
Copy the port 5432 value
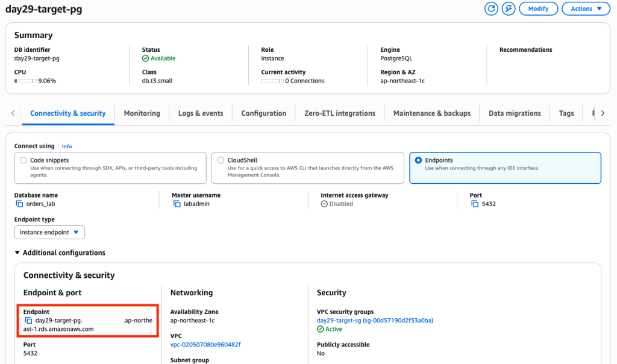pyautogui.click(x=475, y=204)
